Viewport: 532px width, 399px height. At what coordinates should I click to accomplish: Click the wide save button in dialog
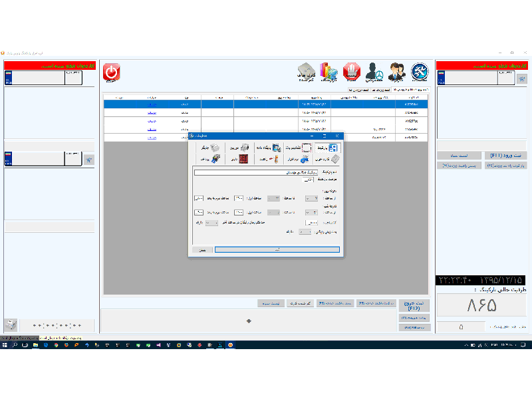(x=277, y=250)
